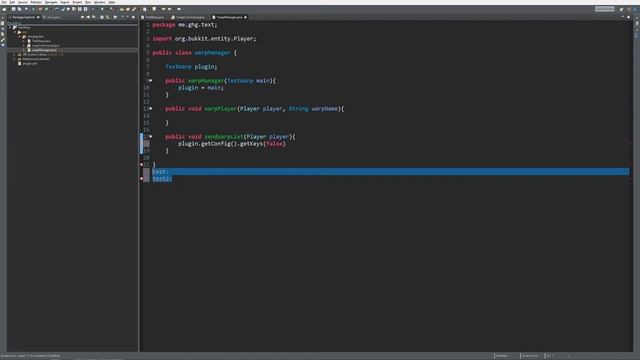This screenshot has width=640, height=360.
Task: Open the File menu
Action: (4, 2)
